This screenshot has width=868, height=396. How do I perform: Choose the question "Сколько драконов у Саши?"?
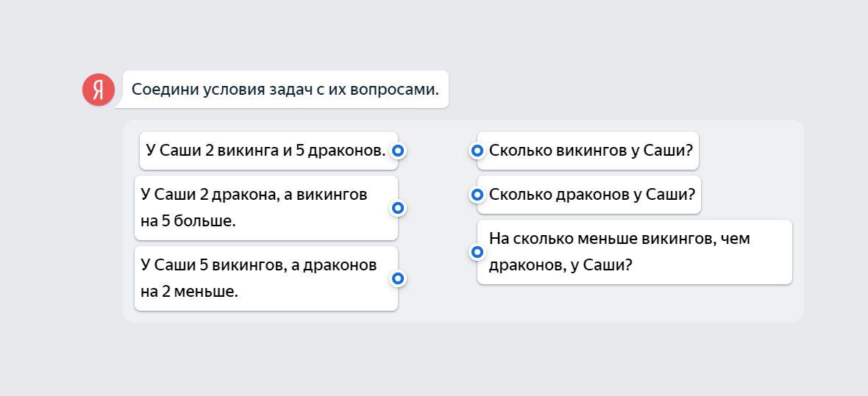(x=591, y=195)
